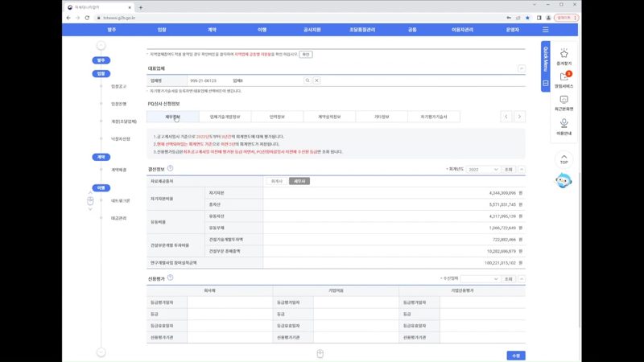Expand the 입찰 stage in sidebar
This screenshot has height=362, width=644.
pos(101,74)
